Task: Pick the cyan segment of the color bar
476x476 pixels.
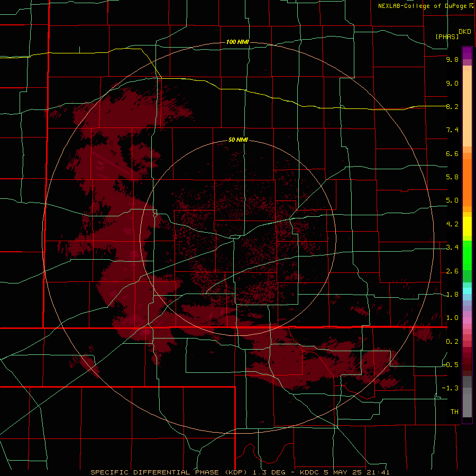Action: 467,291
